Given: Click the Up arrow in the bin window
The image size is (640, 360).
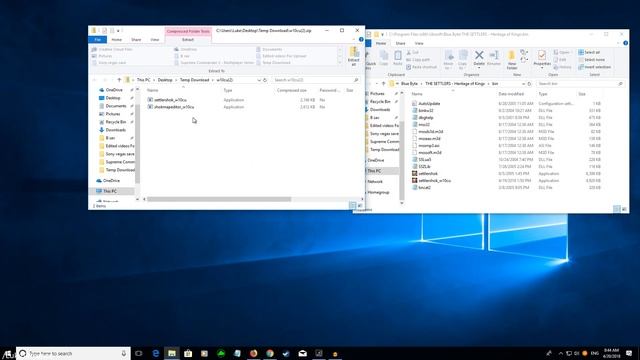Looking at the screenshot, I should pyautogui.click(x=383, y=84).
